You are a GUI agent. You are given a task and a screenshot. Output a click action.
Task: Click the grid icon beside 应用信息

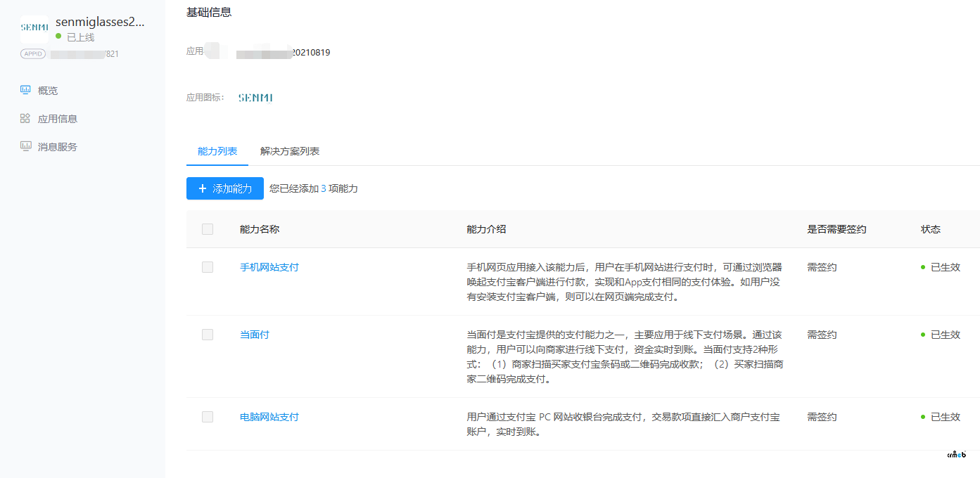coord(25,118)
